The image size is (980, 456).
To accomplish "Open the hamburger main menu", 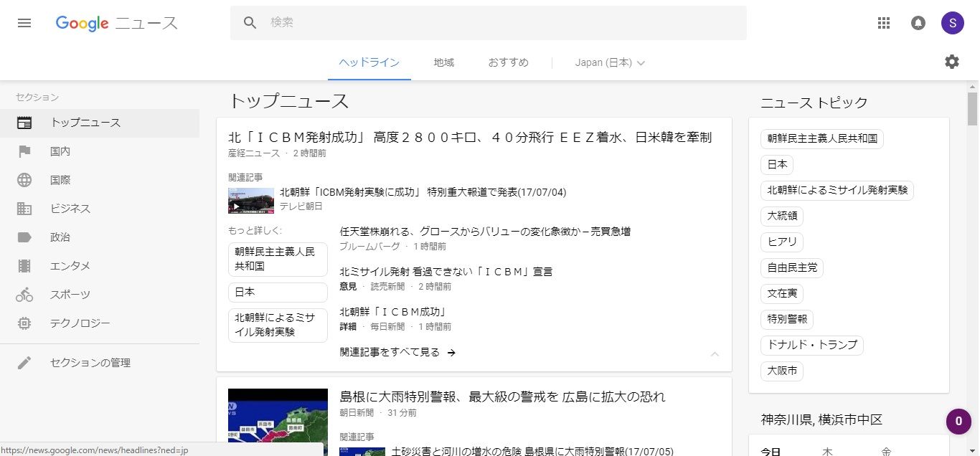I will coord(24,23).
